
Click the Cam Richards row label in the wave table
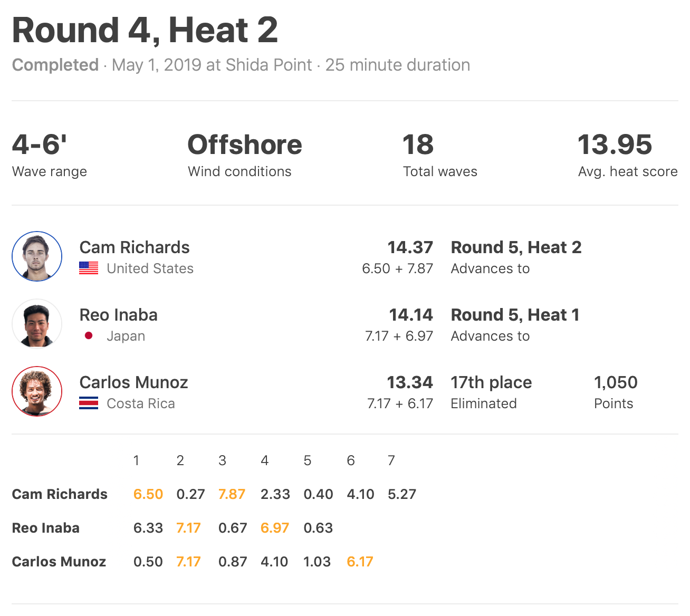pyautogui.click(x=60, y=494)
